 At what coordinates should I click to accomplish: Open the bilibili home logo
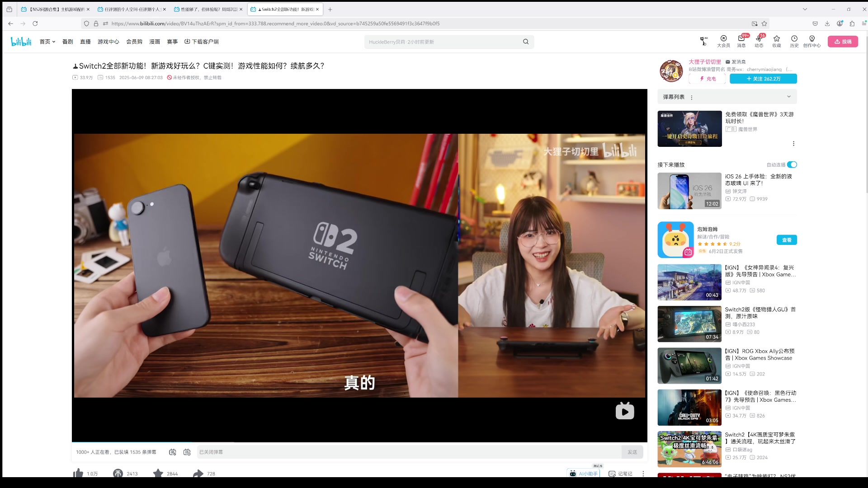click(x=21, y=42)
